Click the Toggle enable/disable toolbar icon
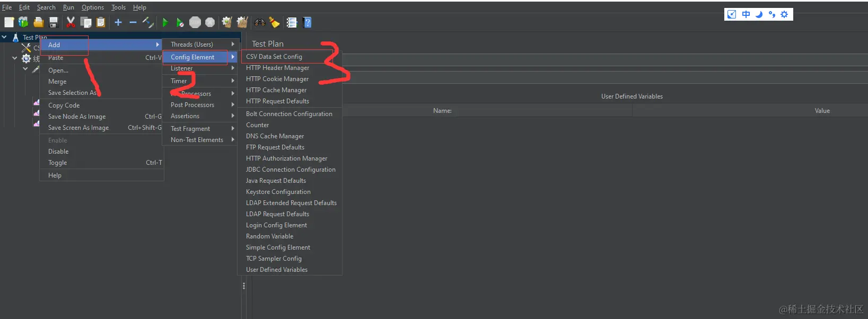Viewport: 868px width, 319px height. pos(148,22)
